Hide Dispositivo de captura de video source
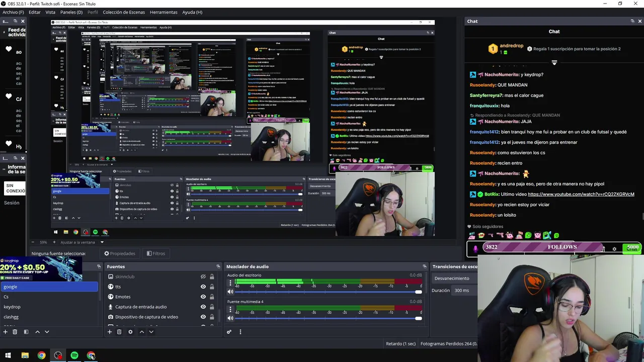 pyautogui.click(x=203, y=317)
